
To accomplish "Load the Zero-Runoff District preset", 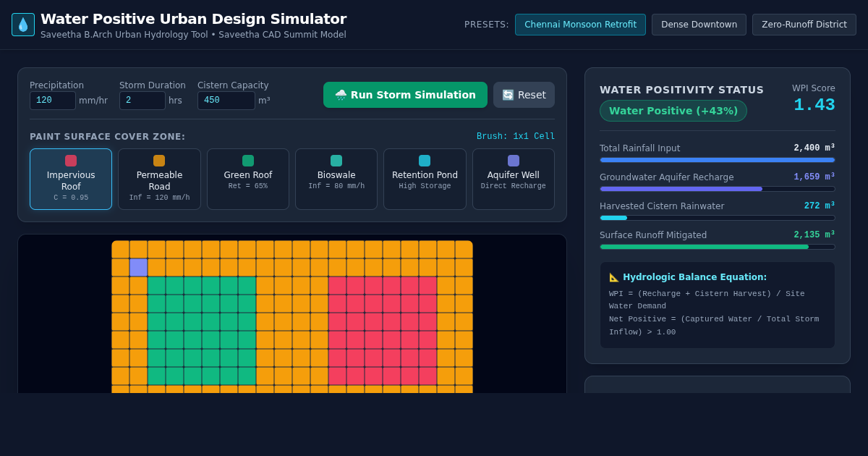I will tap(804, 25).
